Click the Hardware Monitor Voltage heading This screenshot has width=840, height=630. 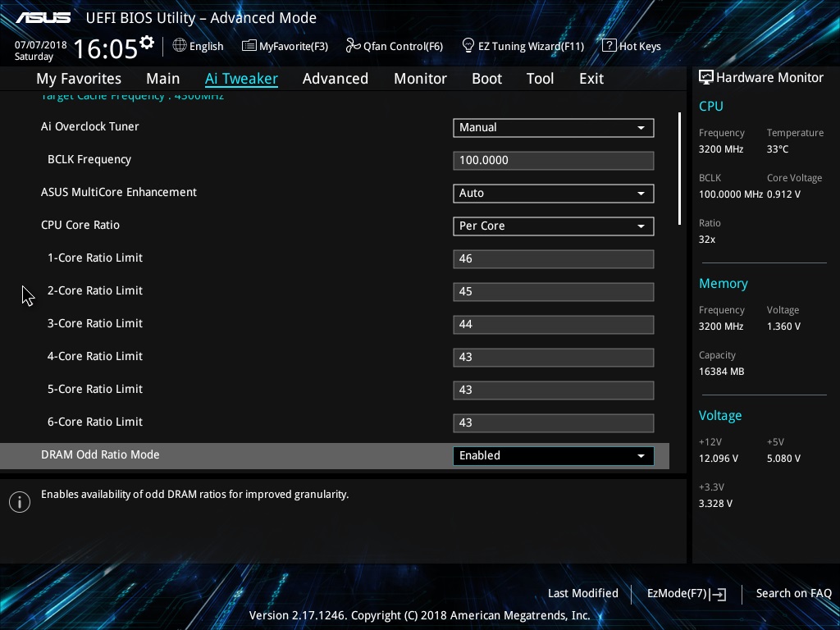point(720,415)
